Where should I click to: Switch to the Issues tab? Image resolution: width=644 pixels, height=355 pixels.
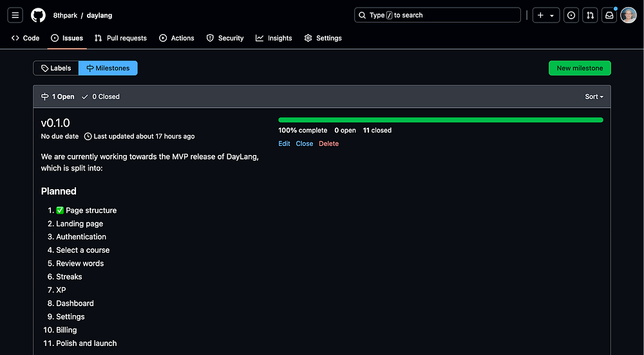(x=67, y=38)
